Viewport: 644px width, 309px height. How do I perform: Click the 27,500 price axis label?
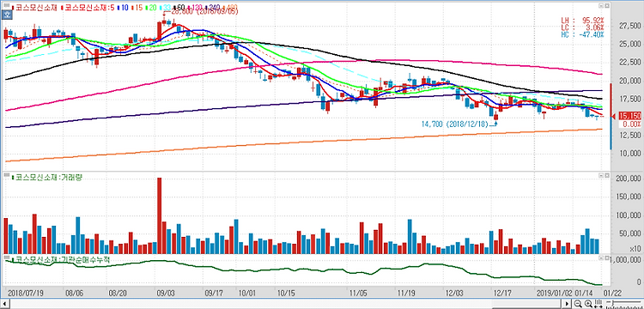[x=629, y=26]
